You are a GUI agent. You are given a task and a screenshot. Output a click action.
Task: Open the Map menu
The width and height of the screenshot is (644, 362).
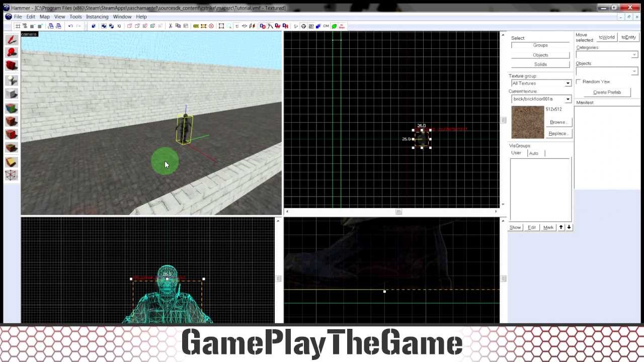point(45,17)
